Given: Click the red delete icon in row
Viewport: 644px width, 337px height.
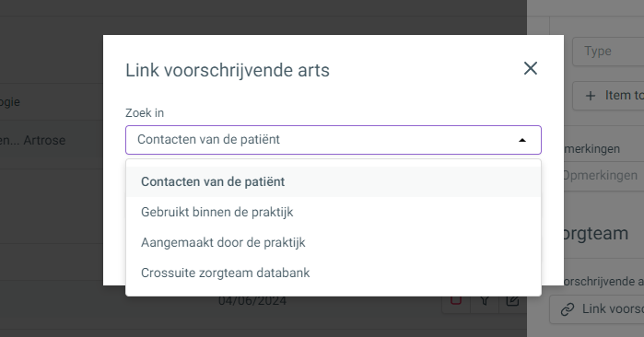Looking at the screenshot, I should (456, 301).
